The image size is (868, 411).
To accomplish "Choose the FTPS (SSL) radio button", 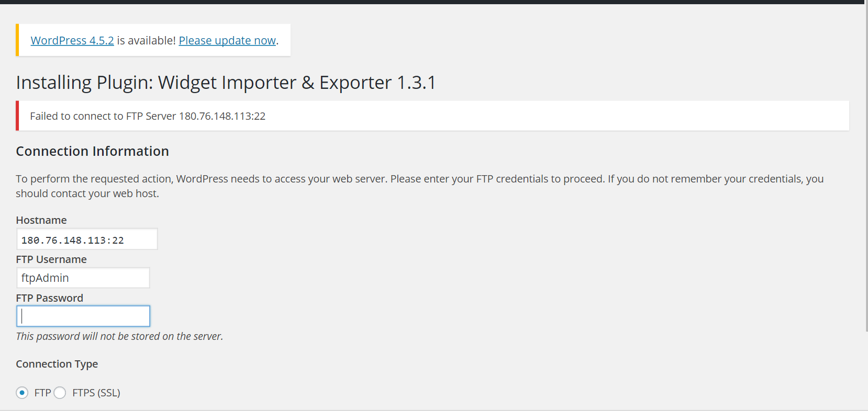I will click(60, 393).
